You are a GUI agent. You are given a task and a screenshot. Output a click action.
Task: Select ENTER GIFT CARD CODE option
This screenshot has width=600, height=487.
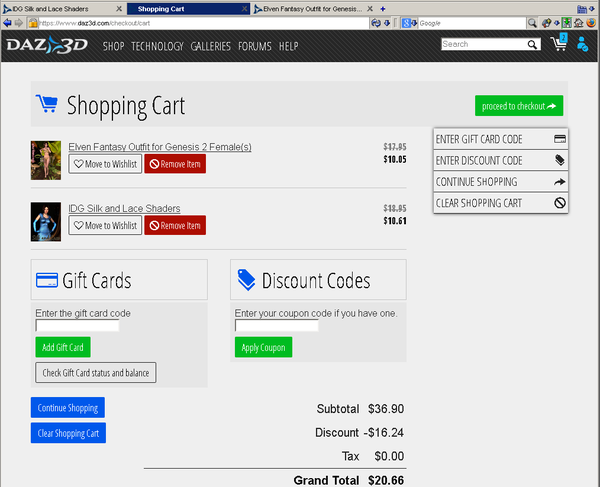click(501, 139)
